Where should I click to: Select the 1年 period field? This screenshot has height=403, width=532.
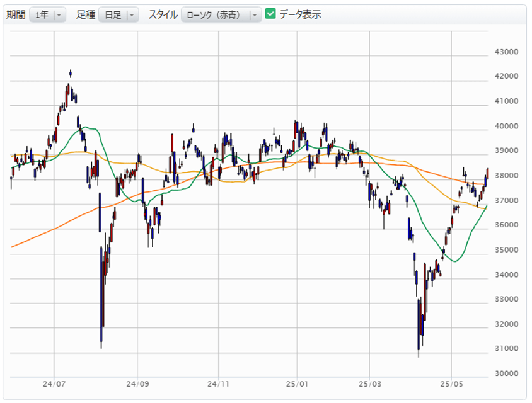(x=41, y=14)
